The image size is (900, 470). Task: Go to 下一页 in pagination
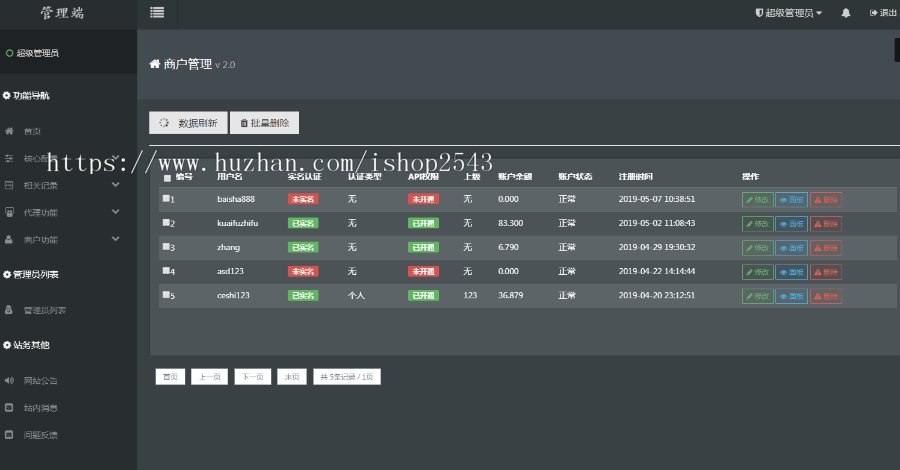[x=253, y=377]
